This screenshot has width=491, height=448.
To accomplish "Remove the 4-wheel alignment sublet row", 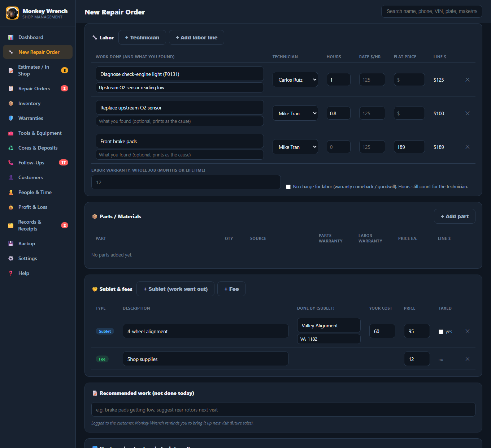I will (x=468, y=331).
